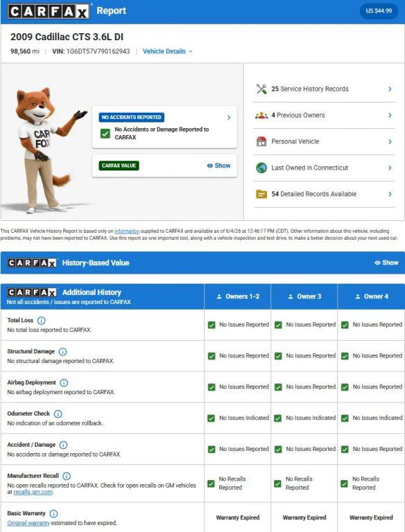The height and width of the screenshot is (532, 405).
Task: Expand the No Accidents Reported card arrow
Action: (229, 117)
